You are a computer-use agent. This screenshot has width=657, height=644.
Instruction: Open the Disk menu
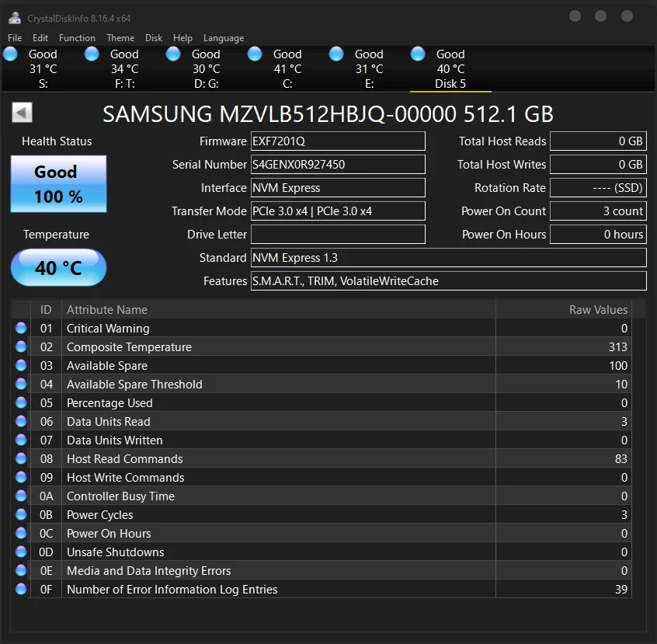coord(153,38)
